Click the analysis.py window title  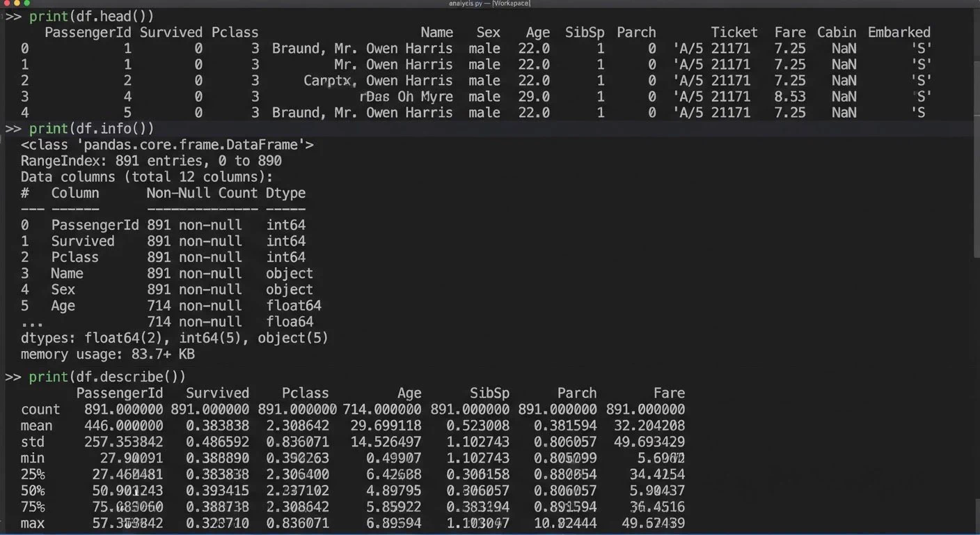coord(490,3)
